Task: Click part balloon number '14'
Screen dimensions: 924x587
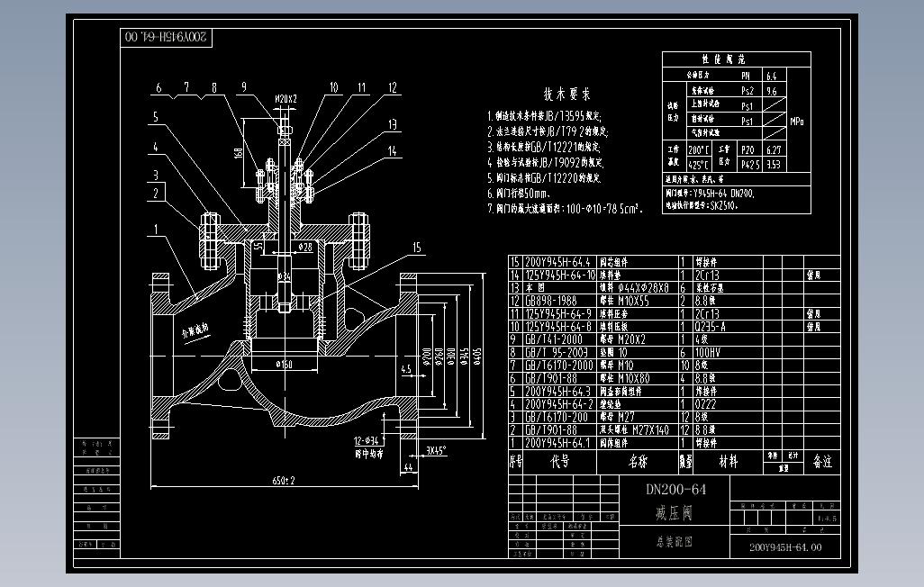Action: coord(393,151)
